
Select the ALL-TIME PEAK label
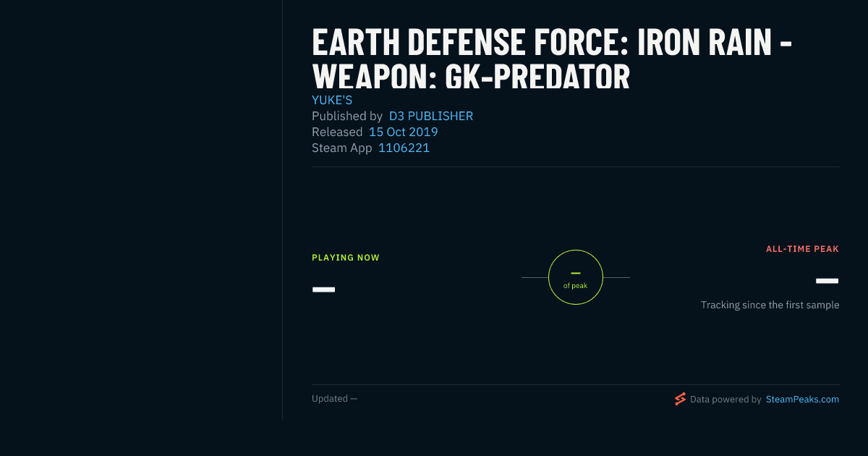[x=803, y=249]
